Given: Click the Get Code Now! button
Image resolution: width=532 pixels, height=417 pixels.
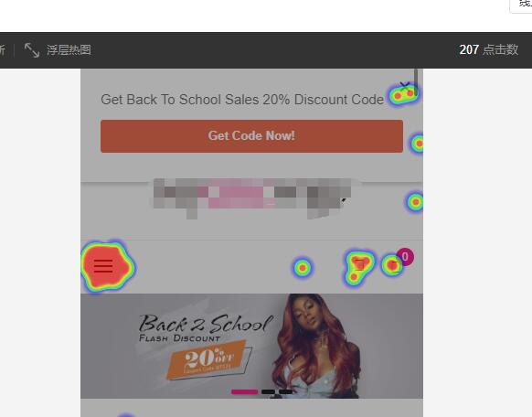Looking at the screenshot, I should [x=251, y=136].
